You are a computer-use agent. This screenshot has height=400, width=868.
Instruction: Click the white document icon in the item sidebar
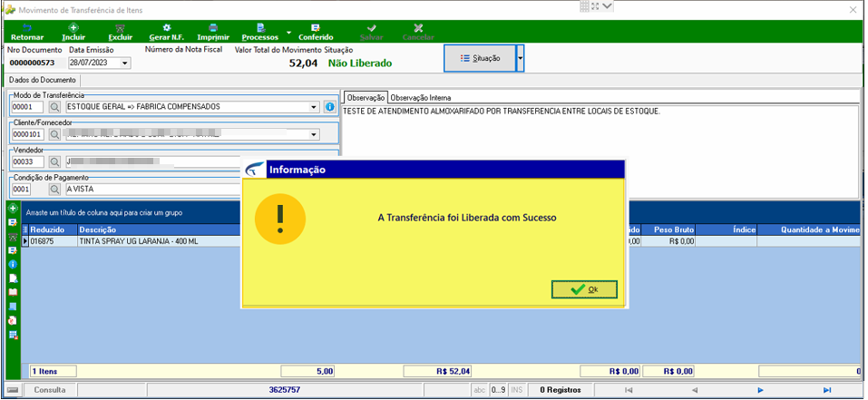point(13,278)
